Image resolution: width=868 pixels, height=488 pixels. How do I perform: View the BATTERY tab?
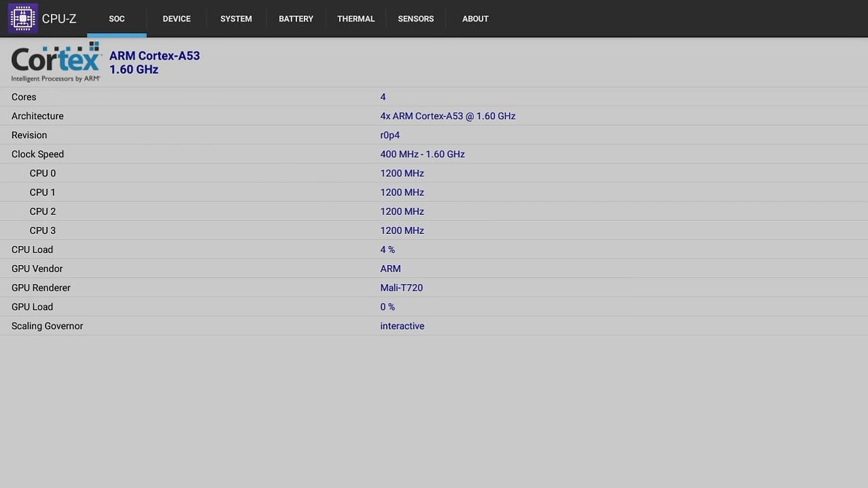(296, 19)
